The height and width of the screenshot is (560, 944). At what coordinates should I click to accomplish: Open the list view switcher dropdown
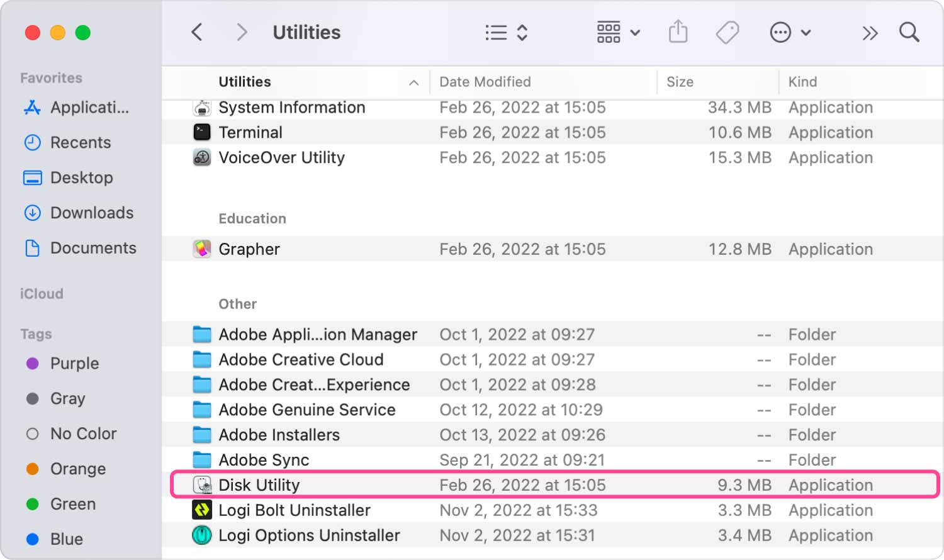click(x=506, y=32)
